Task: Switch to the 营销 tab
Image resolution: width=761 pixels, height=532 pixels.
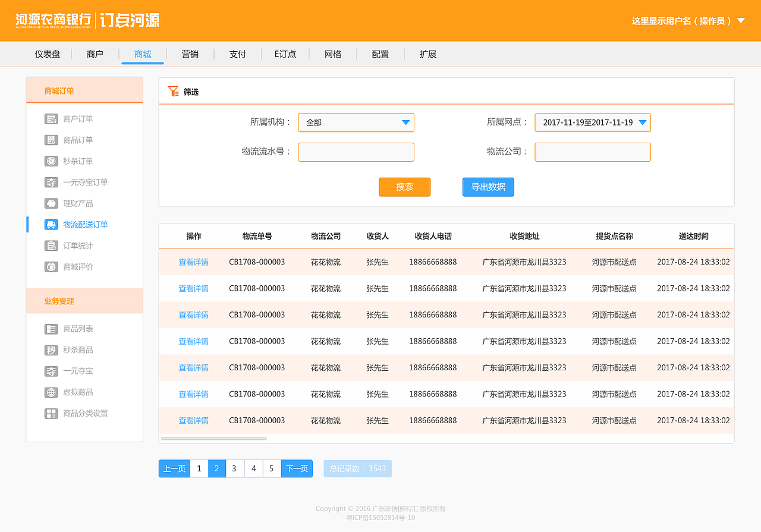Action: (x=190, y=54)
